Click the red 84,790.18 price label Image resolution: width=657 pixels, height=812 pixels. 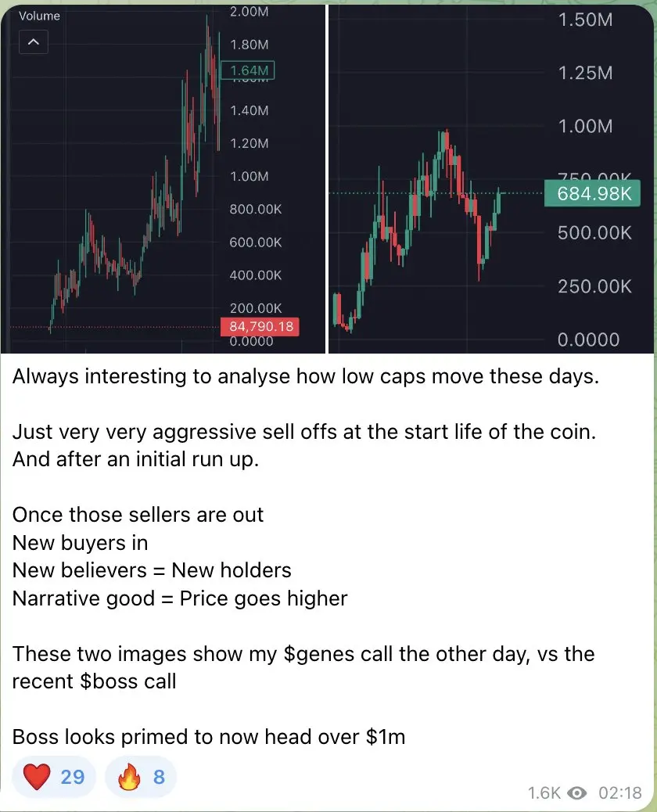[x=260, y=326]
